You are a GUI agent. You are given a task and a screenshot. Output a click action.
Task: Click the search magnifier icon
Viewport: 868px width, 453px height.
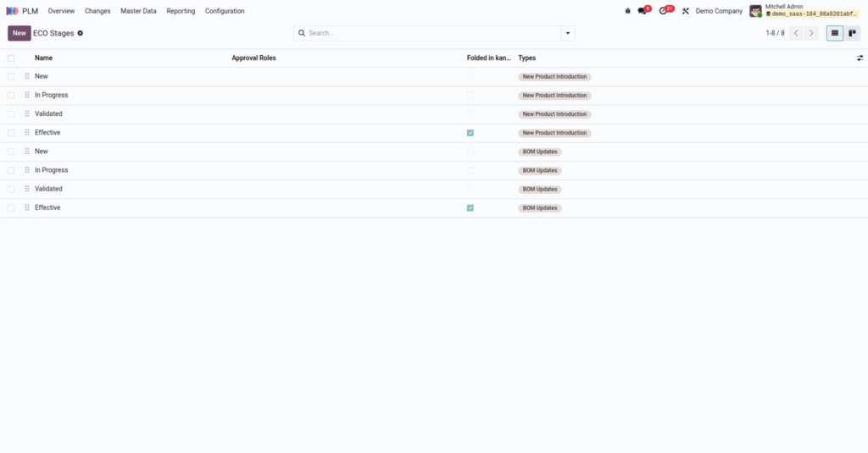[x=302, y=33]
